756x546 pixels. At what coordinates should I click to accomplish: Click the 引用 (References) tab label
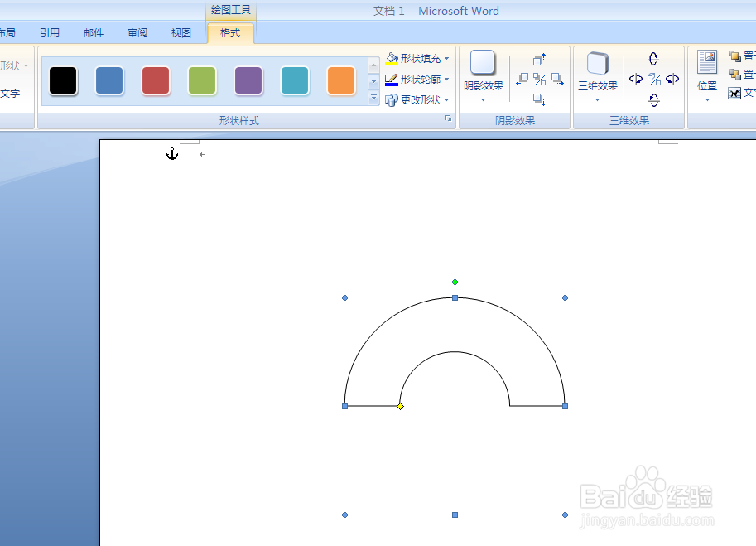[x=50, y=32]
